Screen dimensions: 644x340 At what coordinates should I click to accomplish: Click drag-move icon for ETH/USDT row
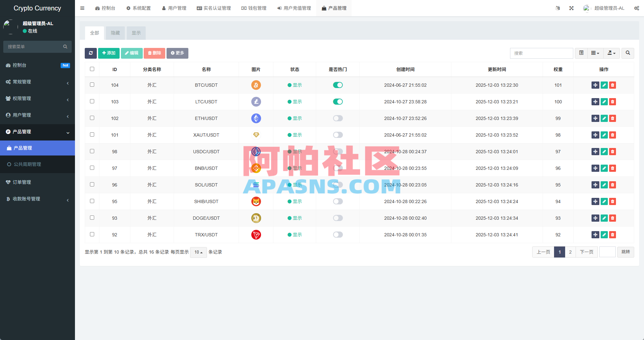[x=595, y=118]
